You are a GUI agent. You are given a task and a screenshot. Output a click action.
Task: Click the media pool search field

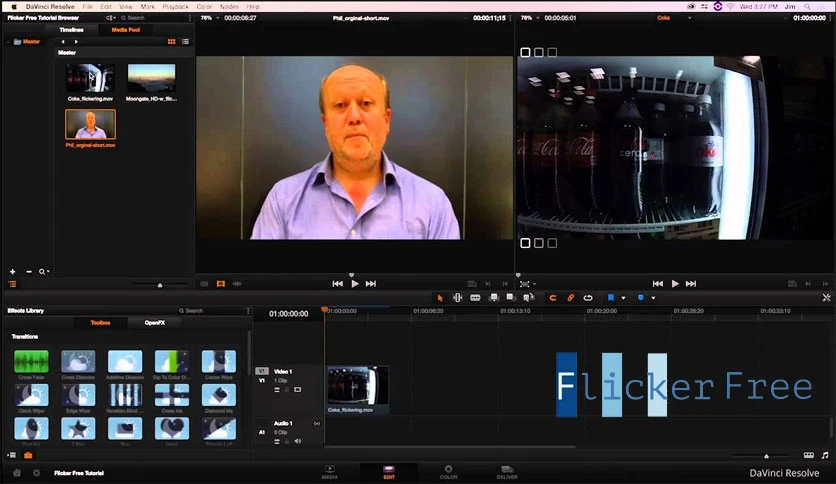coord(152,18)
